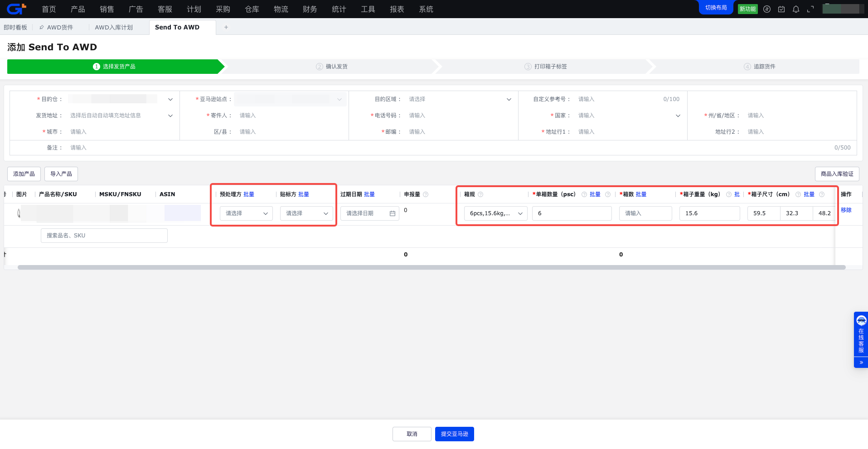This screenshot has width=868, height=449.
Task: Focus the 搜索品名、SKU search field
Action: (104, 236)
